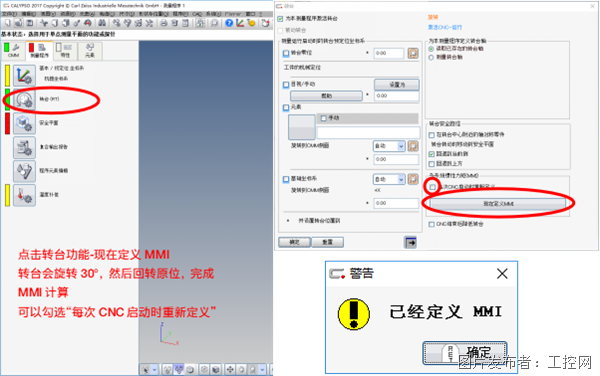Image resolution: width=600 pixels, height=376 pixels.
Task: Switch to the 测量程序 tab
Action: pyautogui.click(x=39, y=50)
